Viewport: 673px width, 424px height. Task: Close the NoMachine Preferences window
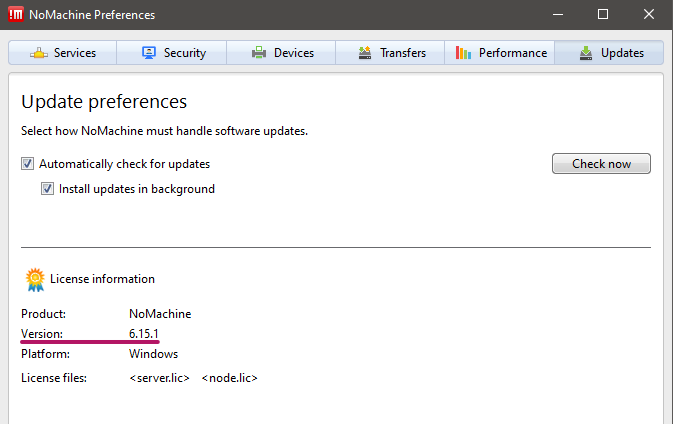[649, 15]
